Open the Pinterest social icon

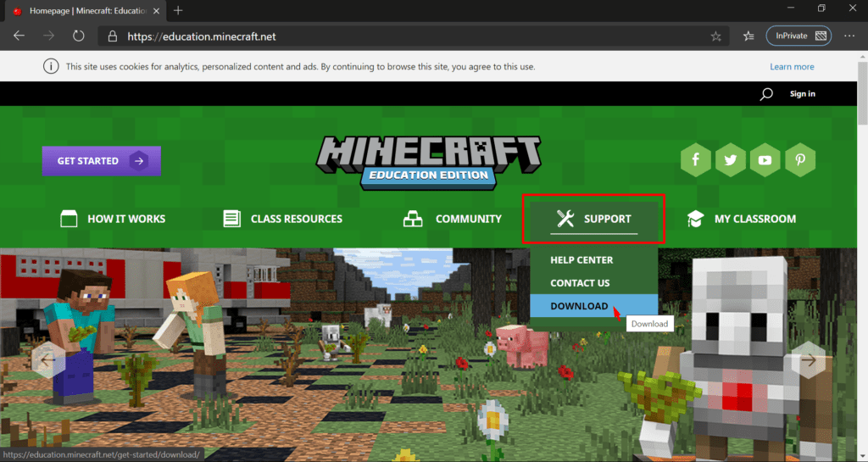tap(799, 160)
